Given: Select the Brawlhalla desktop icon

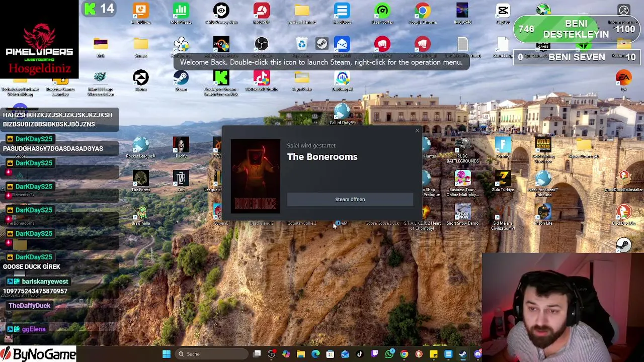Looking at the screenshot, I should (141, 215).
